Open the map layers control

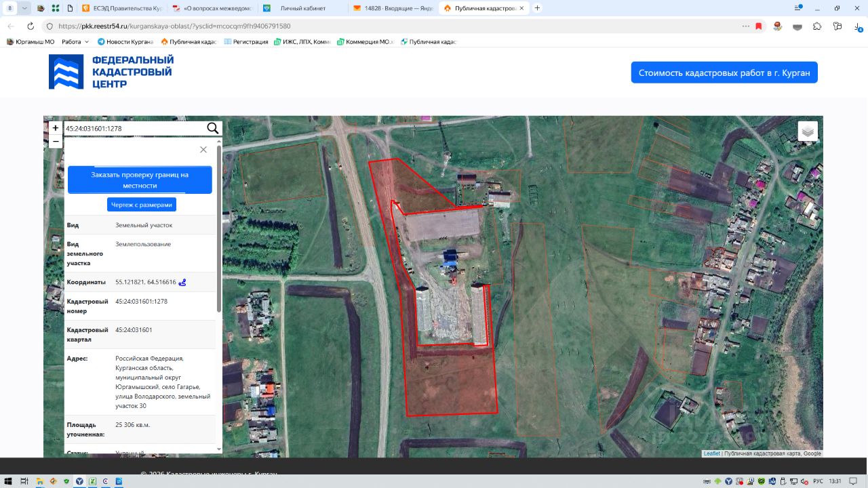click(808, 131)
